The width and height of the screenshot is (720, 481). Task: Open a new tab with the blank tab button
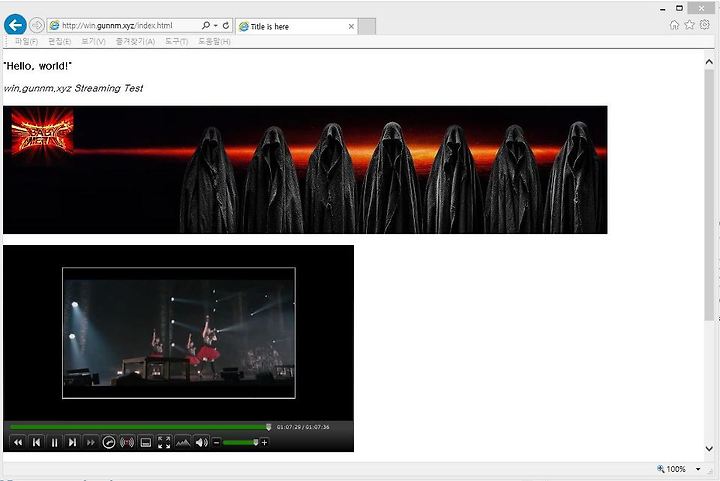367,27
